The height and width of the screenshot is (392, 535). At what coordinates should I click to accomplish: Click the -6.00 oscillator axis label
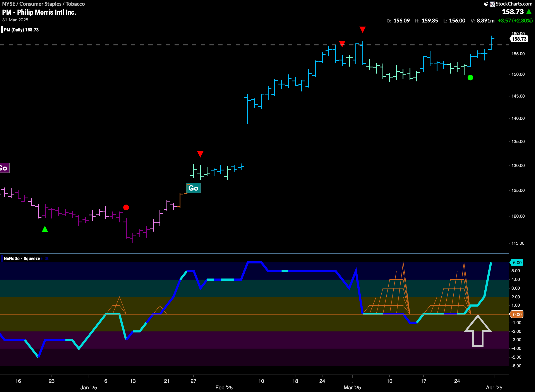click(516, 366)
